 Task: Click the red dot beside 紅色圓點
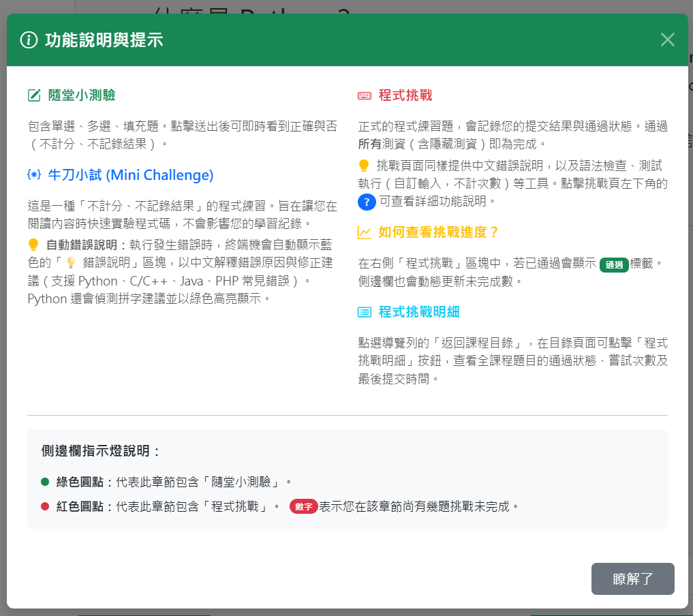click(45, 506)
